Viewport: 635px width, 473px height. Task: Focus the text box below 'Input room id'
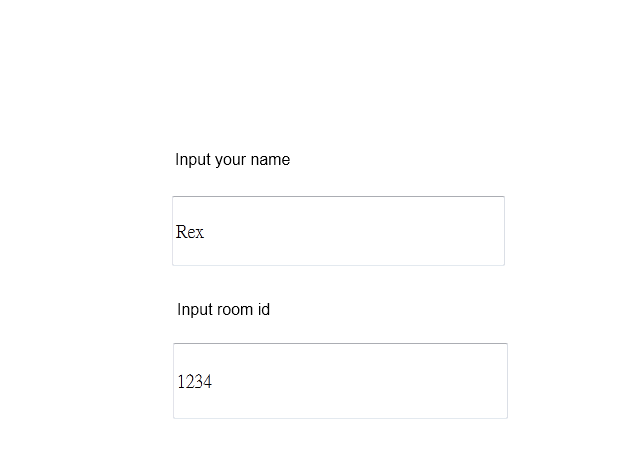click(x=340, y=381)
